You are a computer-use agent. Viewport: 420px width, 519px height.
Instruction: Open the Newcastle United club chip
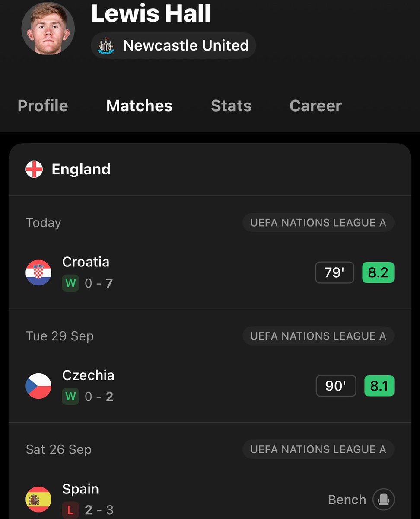pos(173,45)
